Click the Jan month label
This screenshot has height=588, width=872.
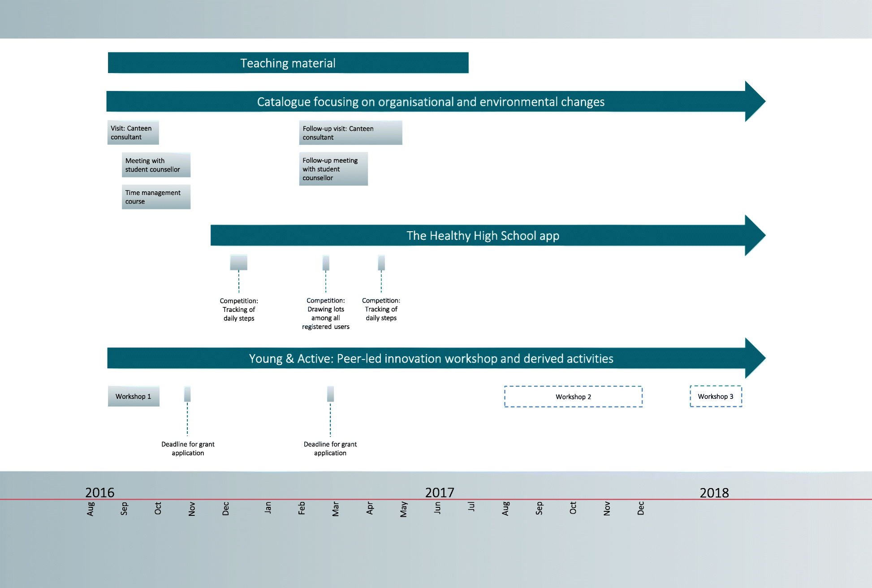coord(268,507)
